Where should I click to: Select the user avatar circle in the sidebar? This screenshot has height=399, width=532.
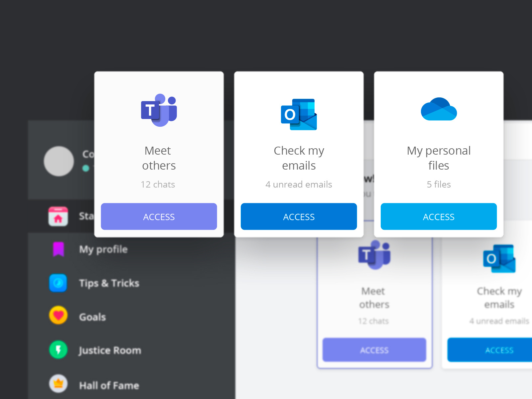(59, 161)
